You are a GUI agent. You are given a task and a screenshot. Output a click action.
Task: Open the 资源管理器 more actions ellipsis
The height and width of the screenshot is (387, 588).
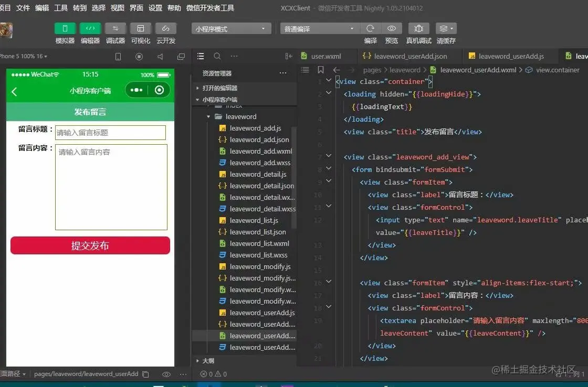click(283, 73)
